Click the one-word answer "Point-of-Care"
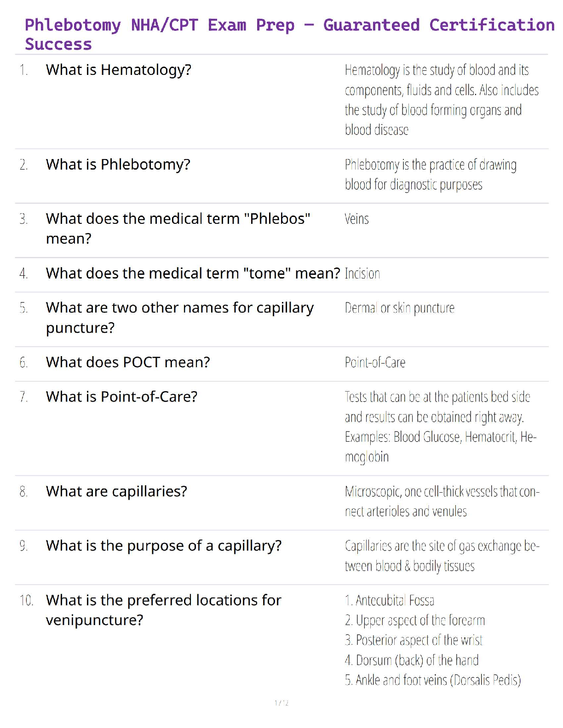Screen dimensions: 563x728 tap(375, 363)
